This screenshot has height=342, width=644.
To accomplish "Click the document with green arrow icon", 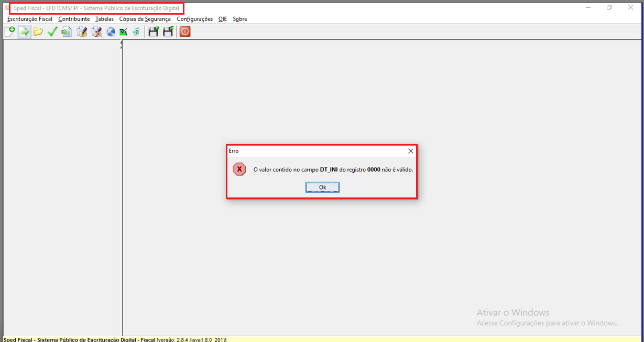I will [x=67, y=32].
